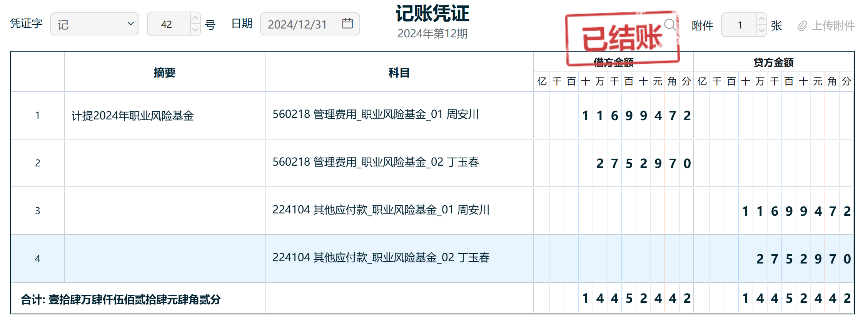The height and width of the screenshot is (329, 868).
Task: Click 上传附件 upload link
Action: [x=833, y=26]
